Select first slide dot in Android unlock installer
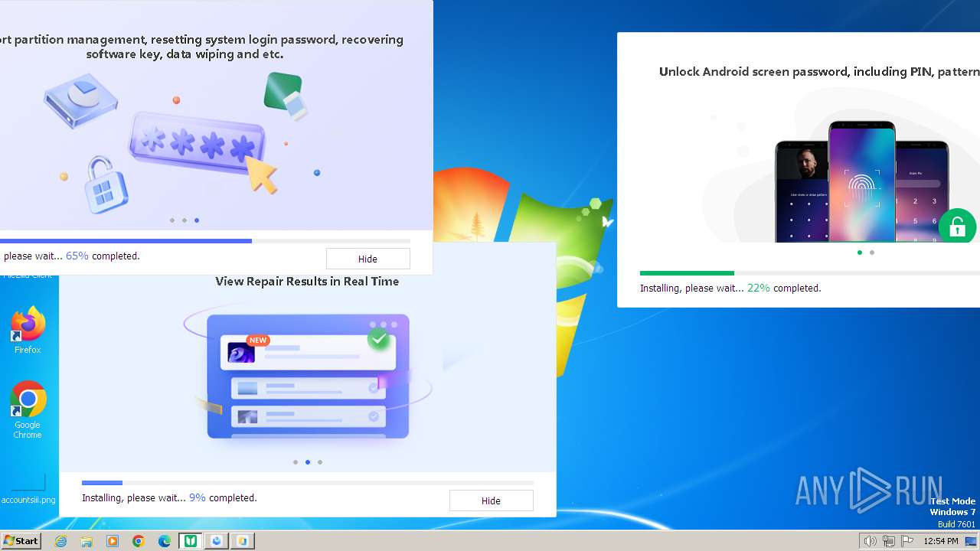Viewport: 980px width, 551px height. point(860,253)
